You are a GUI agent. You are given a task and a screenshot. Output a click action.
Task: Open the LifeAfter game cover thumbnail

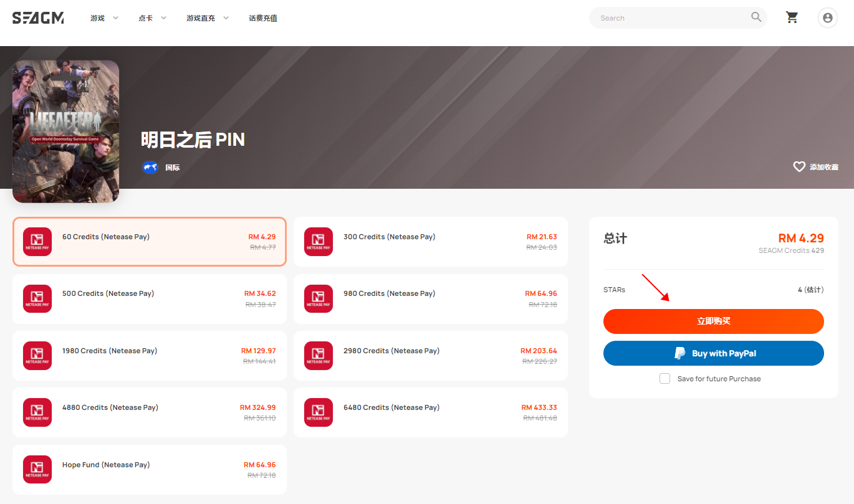tap(65, 131)
